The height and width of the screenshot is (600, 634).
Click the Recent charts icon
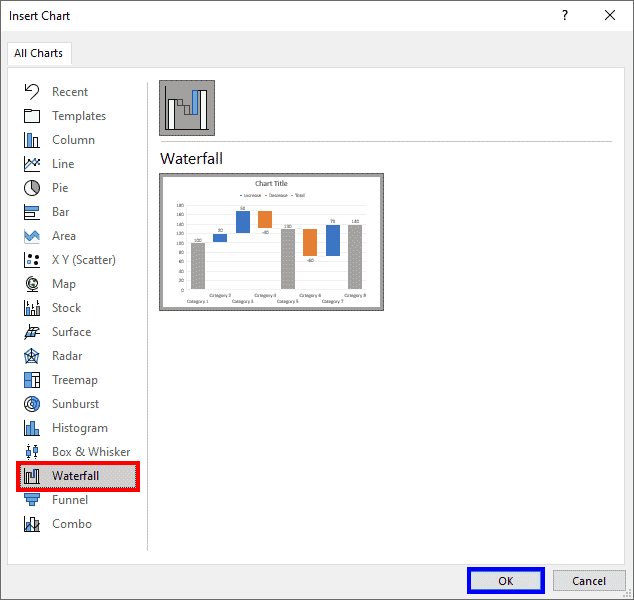click(x=32, y=92)
